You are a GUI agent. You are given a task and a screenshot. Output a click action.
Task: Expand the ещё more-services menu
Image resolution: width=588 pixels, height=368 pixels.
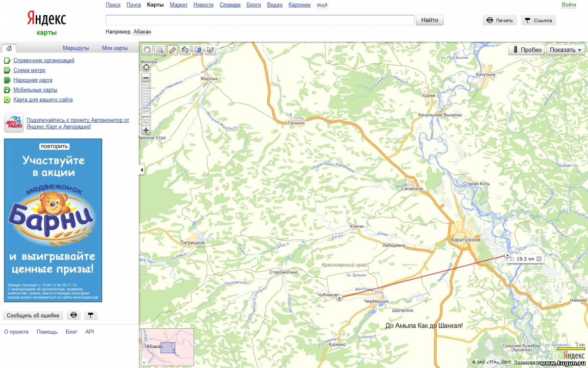click(322, 5)
